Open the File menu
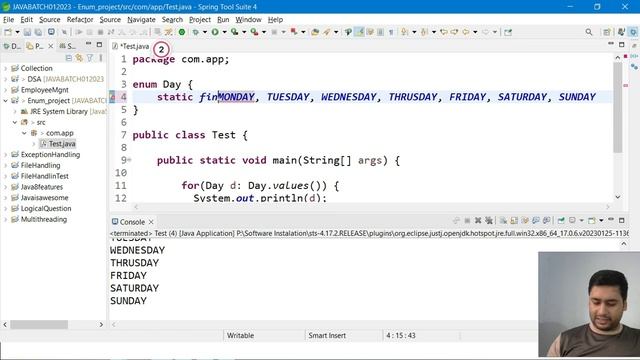 tap(8, 20)
